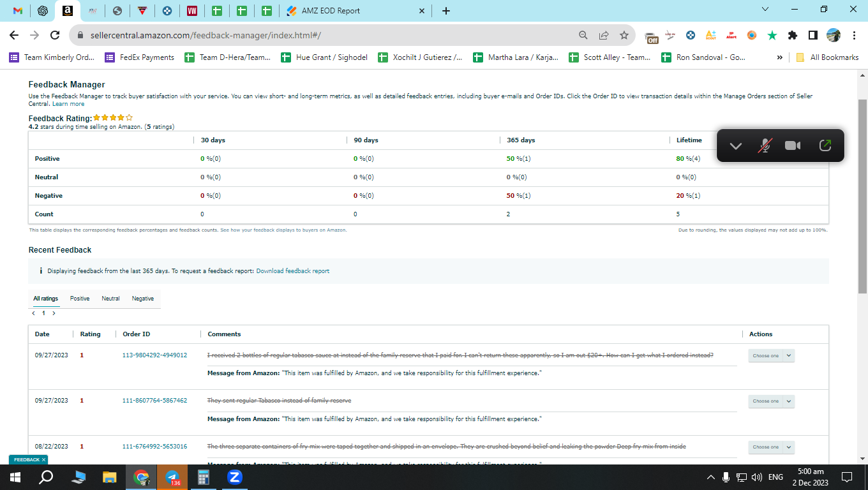This screenshot has width=868, height=490.
Task: Collapse the floating meeting control bar
Action: coord(736,145)
